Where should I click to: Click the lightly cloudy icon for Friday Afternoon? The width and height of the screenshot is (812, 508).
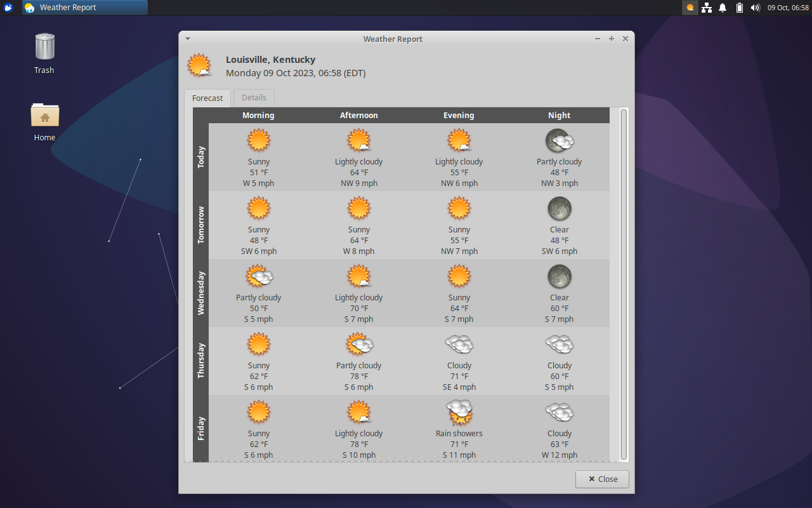click(x=359, y=412)
